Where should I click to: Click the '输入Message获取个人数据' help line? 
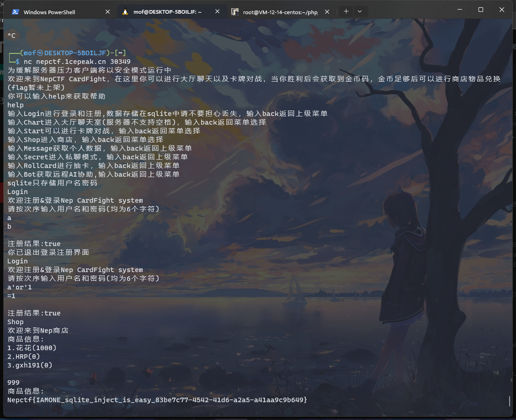[99, 148]
